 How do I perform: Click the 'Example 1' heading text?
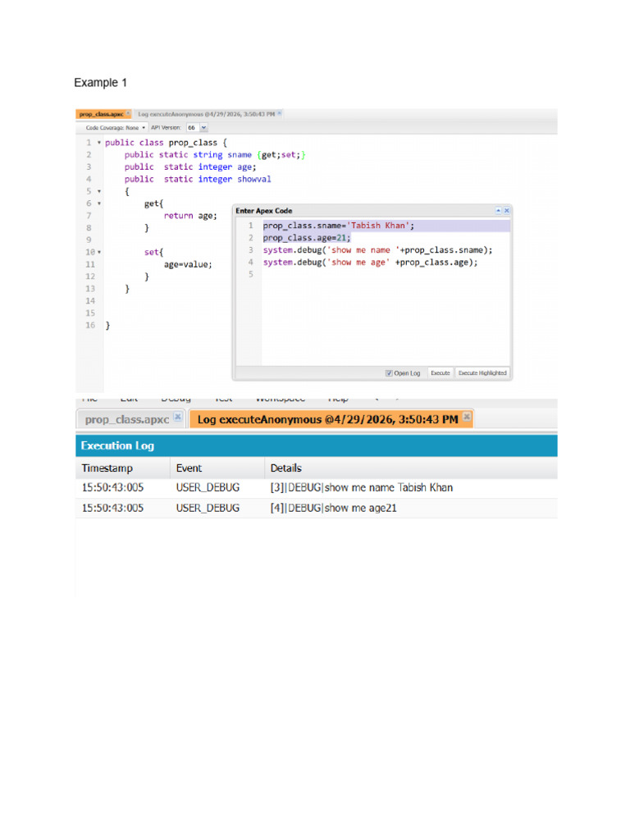101,83
